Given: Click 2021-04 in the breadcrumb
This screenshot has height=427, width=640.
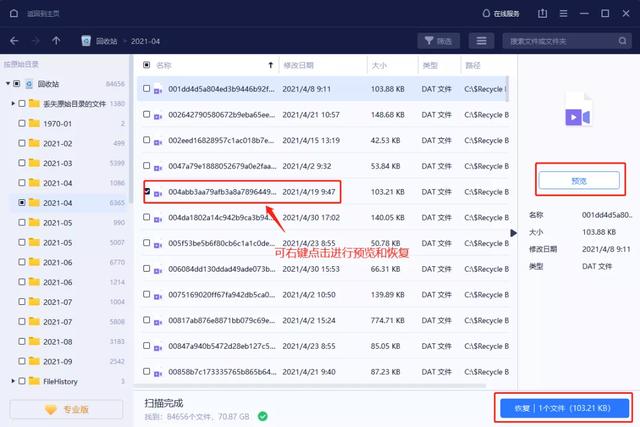Looking at the screenshot, I should (145, 41).
